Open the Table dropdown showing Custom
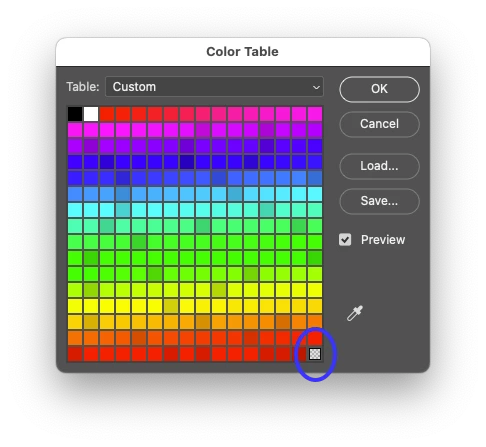Viewport: 486px width, 447px height. click(x=214, y=87)
